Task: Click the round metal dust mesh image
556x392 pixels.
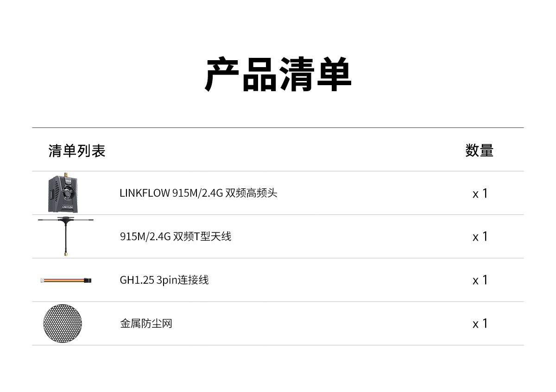Action: click(x=63, y=323)
